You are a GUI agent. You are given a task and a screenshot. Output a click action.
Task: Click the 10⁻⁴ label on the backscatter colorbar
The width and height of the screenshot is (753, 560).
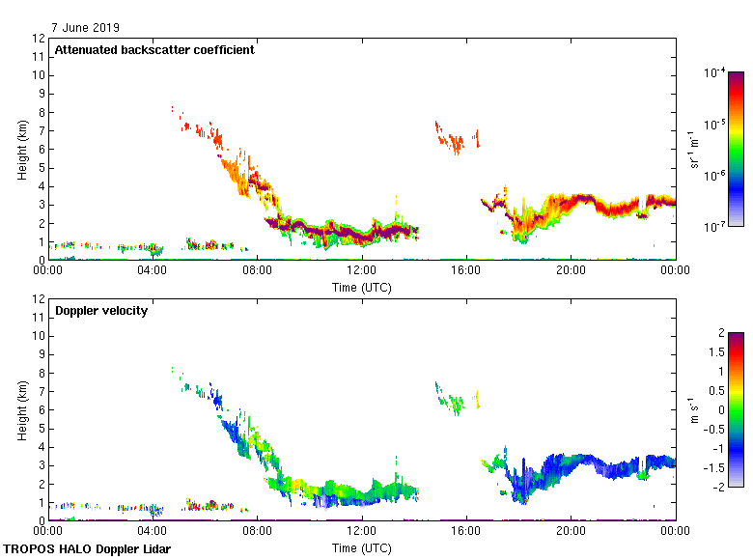[715, 73]
